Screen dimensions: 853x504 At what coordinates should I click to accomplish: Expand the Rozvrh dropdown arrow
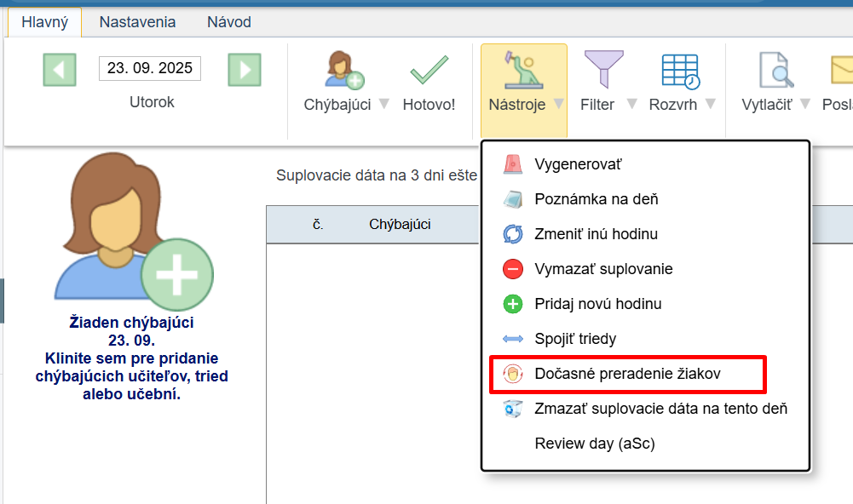710,104
